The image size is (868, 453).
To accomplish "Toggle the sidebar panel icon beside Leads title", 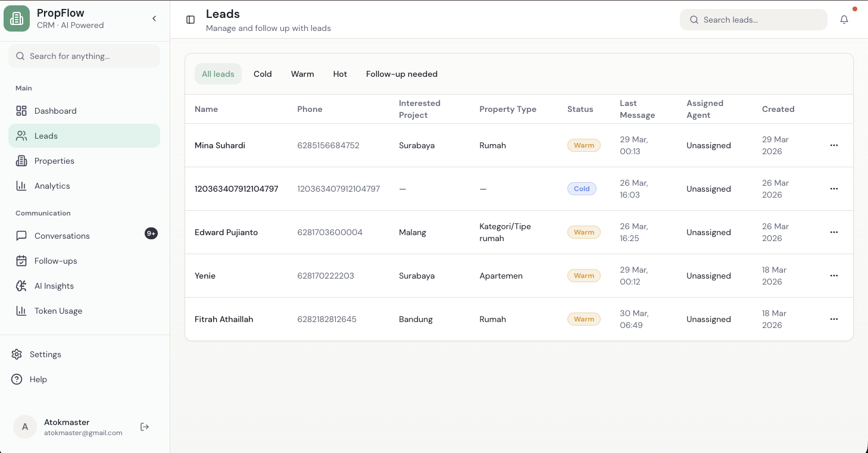I will pyautogui.click(x=191, y=20).
